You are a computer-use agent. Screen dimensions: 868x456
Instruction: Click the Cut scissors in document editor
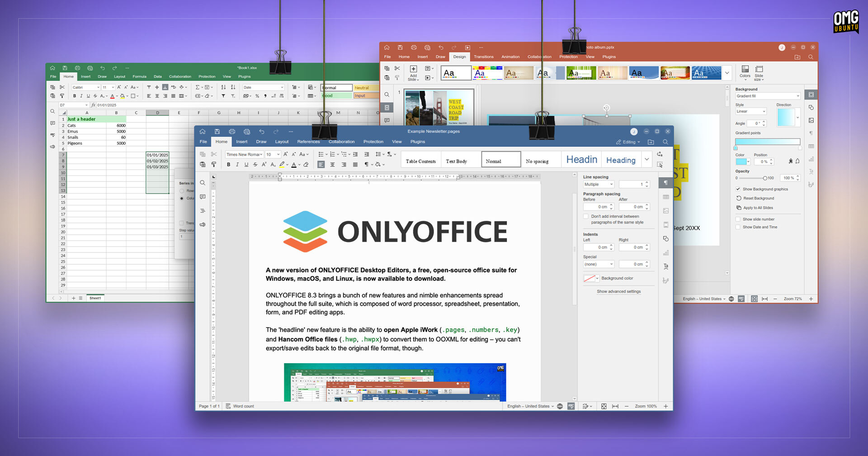tap(214, 154)
